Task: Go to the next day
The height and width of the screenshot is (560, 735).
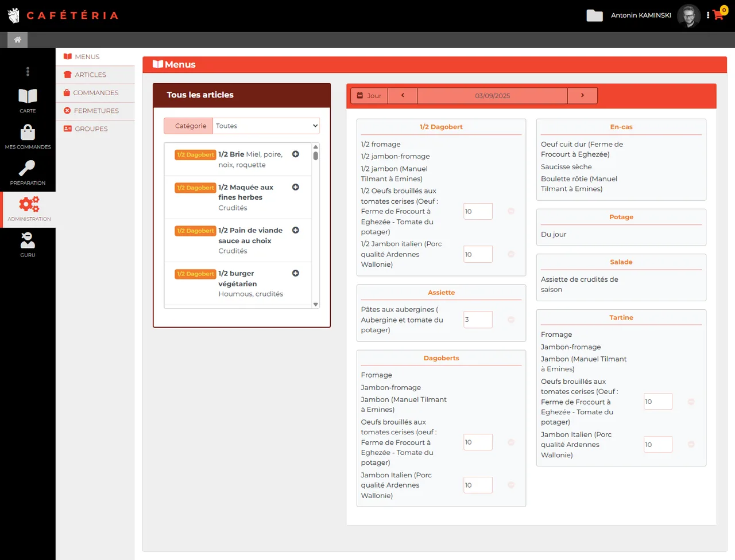Action: [582, 96]
